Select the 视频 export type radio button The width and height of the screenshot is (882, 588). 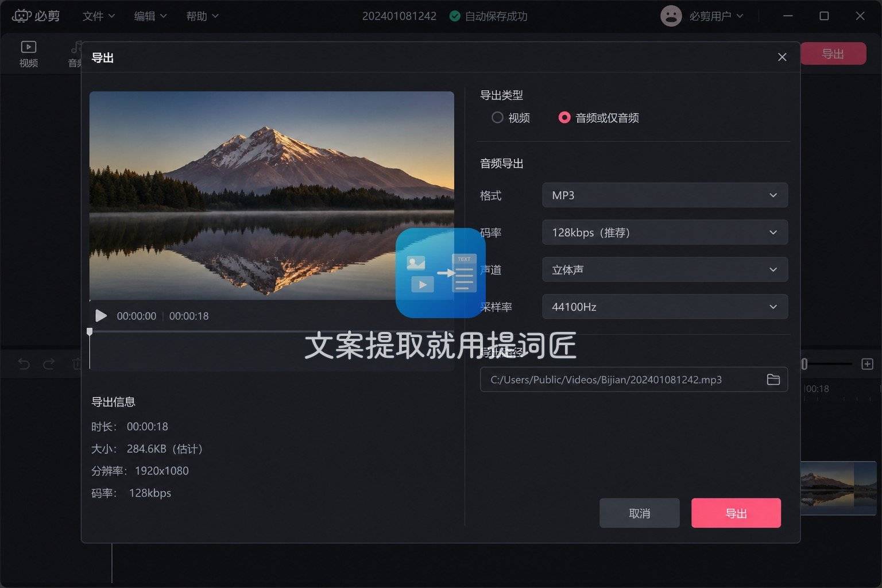click(497, 118)
